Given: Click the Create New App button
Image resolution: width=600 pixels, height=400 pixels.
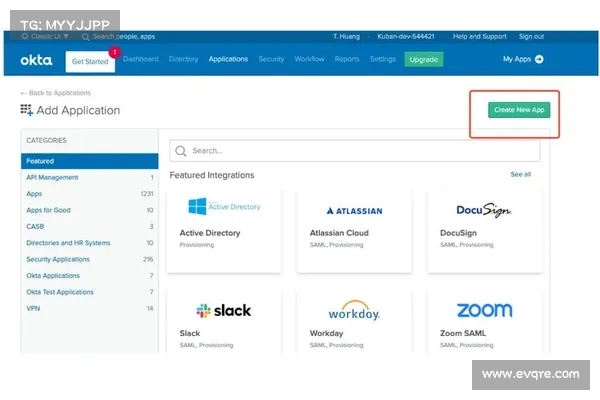Looking at the screenshot, I should 519,110.
